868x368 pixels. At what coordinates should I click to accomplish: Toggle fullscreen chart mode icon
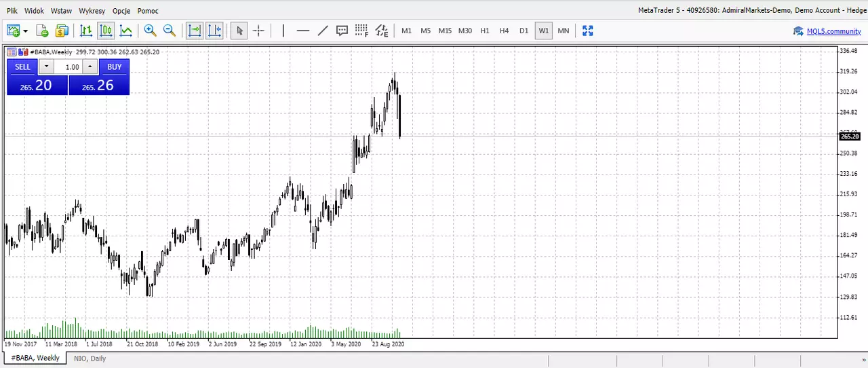click(587, 31)
